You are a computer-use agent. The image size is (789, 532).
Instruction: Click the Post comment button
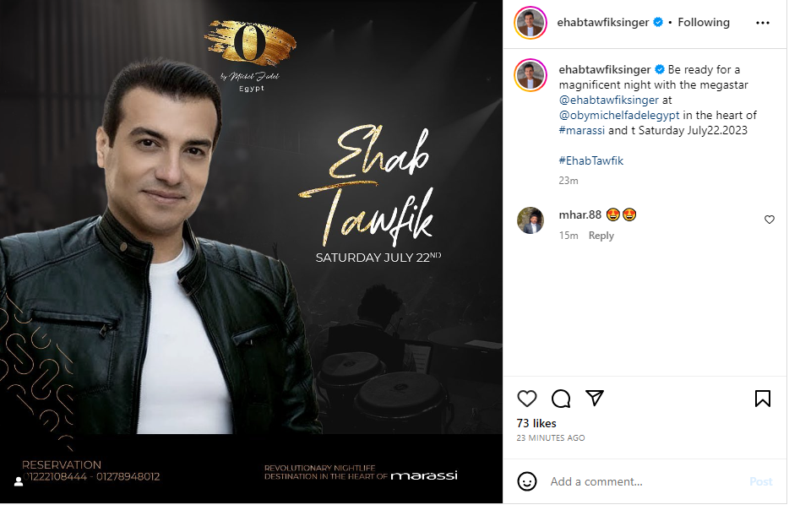[x=760, y=481]
